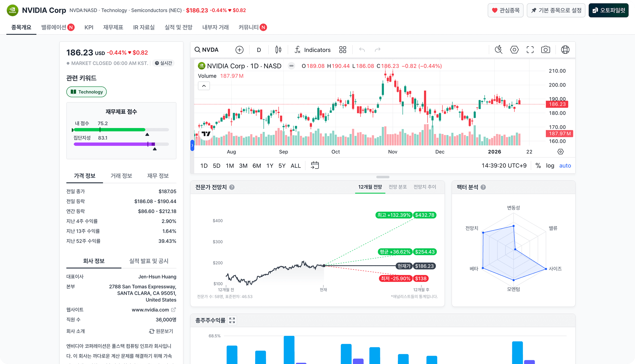Click the TradingView logo on chart
Viewport: 635px width, 364px height.
206,134
